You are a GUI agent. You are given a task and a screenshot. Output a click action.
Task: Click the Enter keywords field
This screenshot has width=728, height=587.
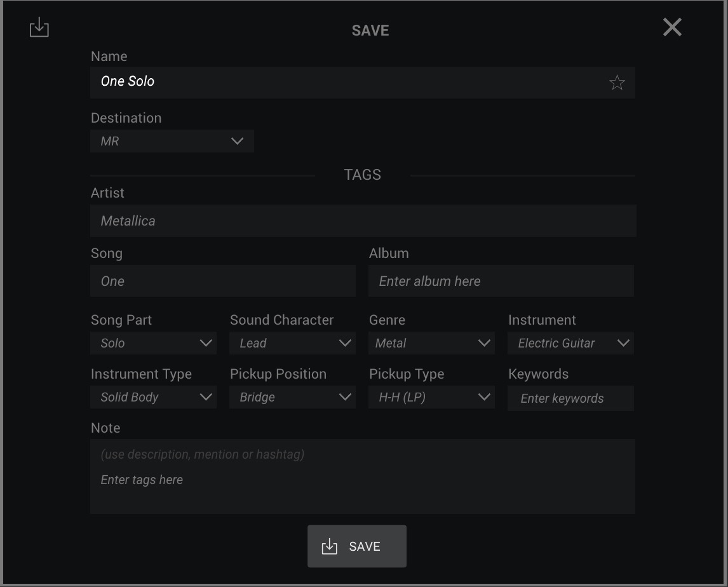pyautogui.click(x=570, y=398)
